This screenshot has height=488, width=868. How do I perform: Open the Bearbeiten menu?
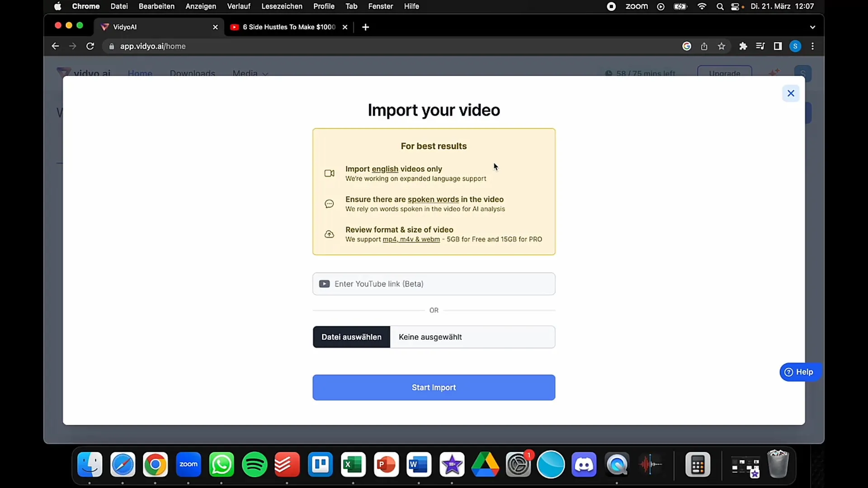(x=156, y=6)
